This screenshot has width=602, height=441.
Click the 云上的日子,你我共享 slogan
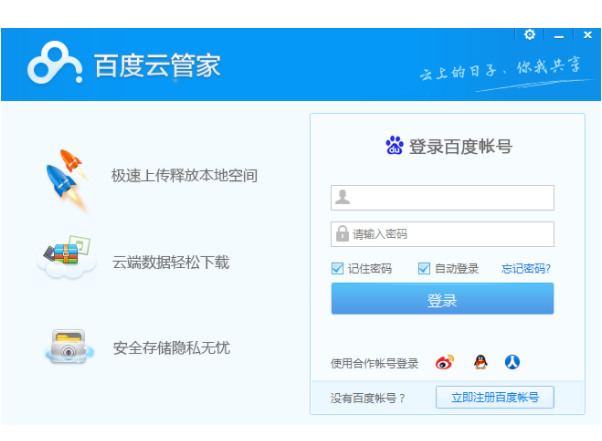coord(501,69)
